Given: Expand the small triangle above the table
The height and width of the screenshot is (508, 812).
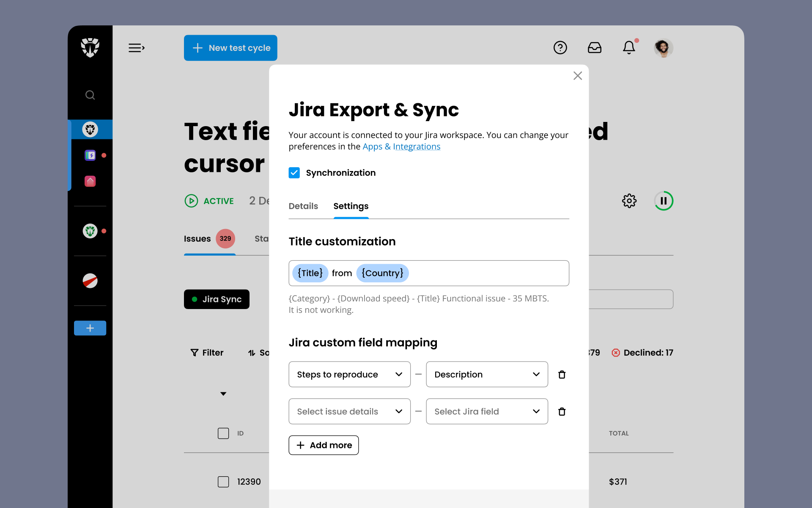Looking at the screenshot, I should 223,394.
